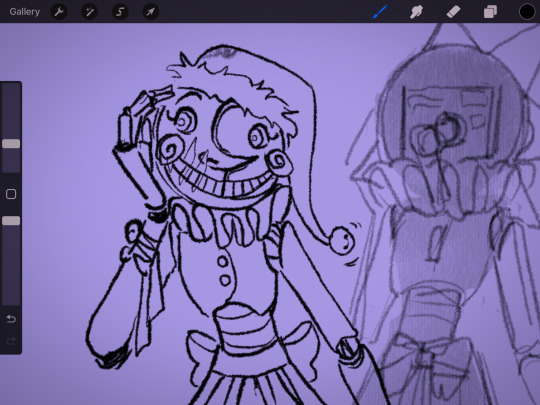Click the brush size slider handle
Image resolution: width=540 pixels, height=405 pixels.
tap(11, 144)
